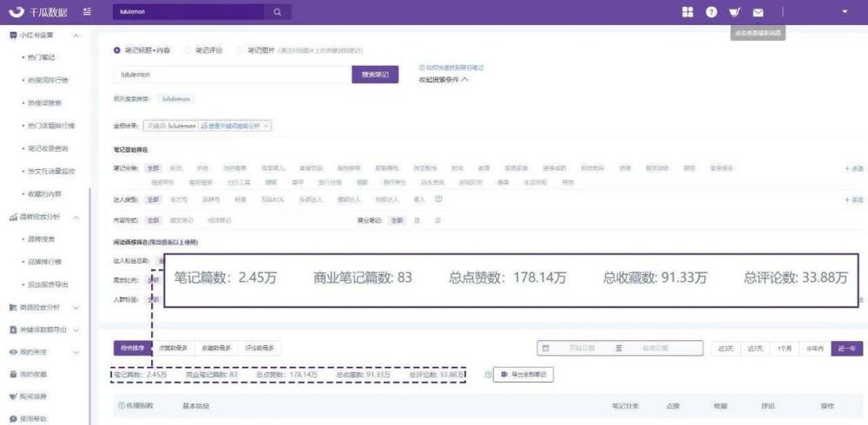Open the mail messages icon in header
Viewport: 868px width, 425px height.
tap(758, 12)
